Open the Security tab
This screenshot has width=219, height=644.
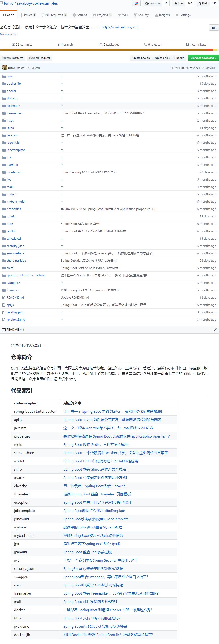click(142, 15)
